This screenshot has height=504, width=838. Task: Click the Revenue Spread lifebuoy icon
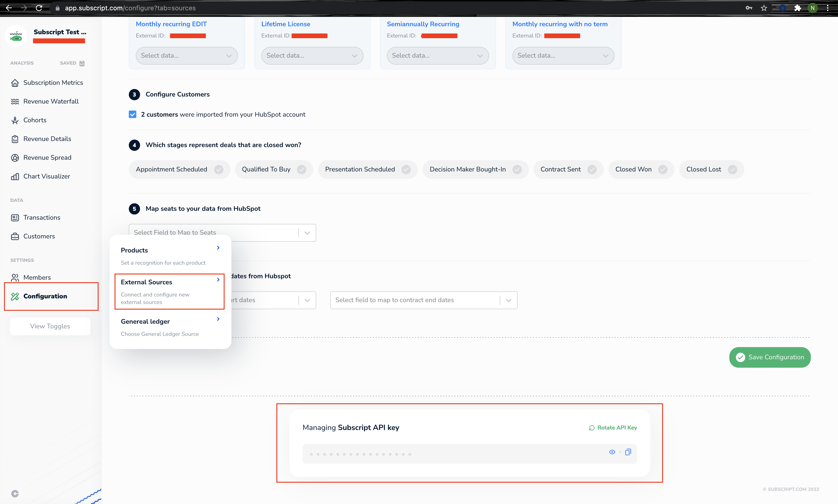tap(15, 158)
